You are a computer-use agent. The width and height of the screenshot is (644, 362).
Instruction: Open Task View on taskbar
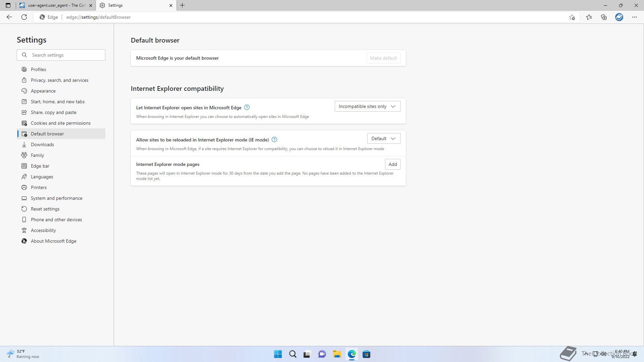pos(307,354)
